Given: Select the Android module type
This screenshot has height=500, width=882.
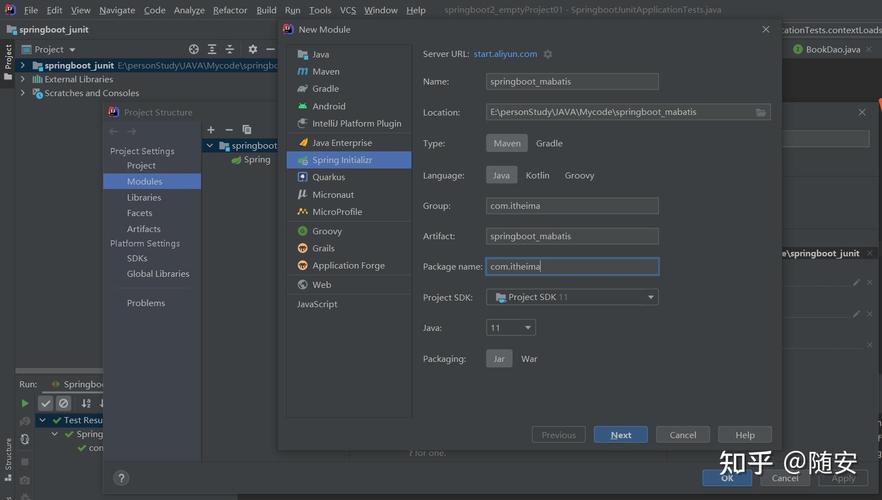Looking at the screenshot, I should pos(328,106).
